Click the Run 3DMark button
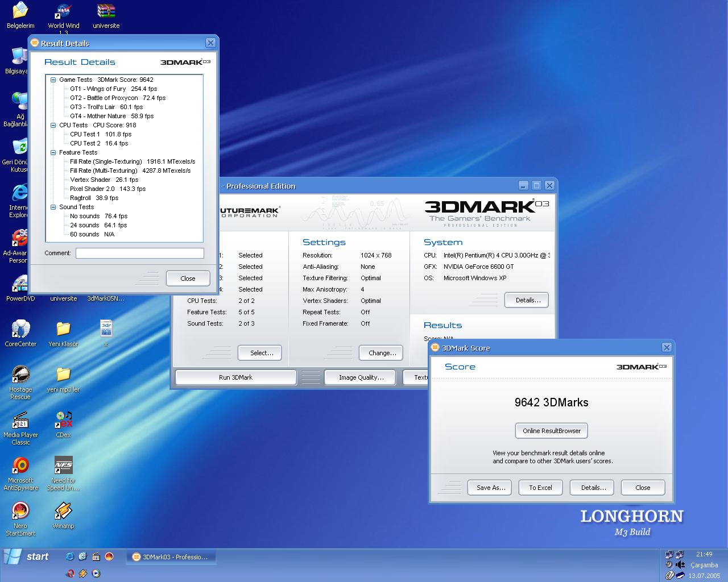The width and height of the screenshot is (728, 582). coord(235,377)
